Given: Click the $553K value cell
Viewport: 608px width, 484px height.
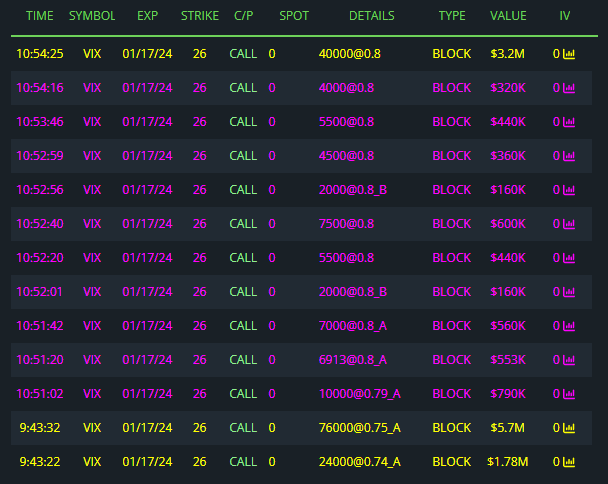Looking at the screenshot, I should (x=508, y=360).
